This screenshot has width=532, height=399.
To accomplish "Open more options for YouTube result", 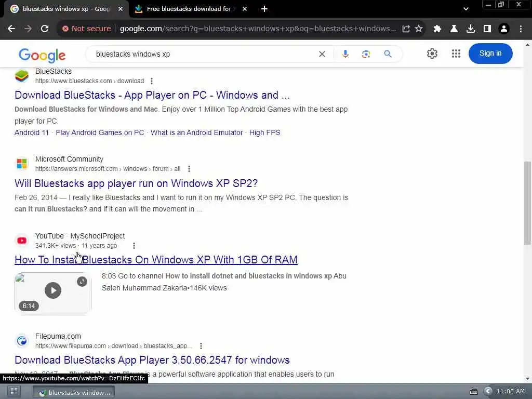I will [134, 246].
